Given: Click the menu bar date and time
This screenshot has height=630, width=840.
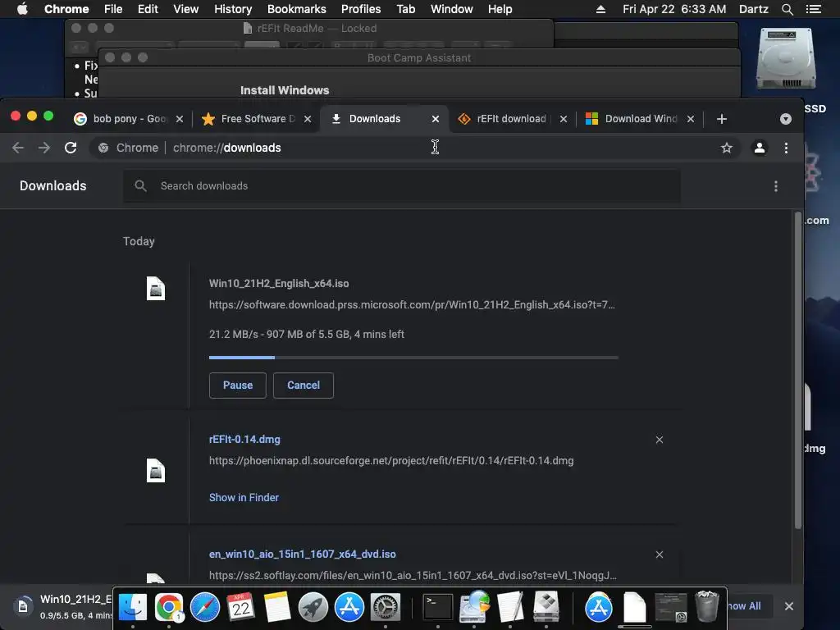Looking at the screenshot, I should [674, 9].
